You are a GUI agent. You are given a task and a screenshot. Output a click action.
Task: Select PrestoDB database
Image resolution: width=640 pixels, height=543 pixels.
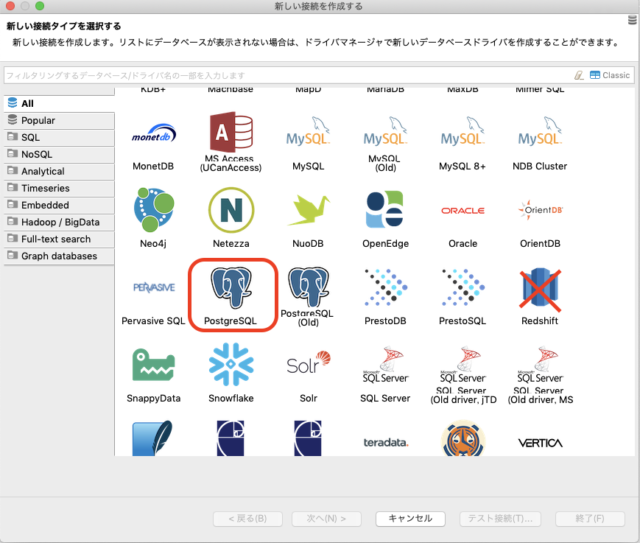[x=385, y=287]
